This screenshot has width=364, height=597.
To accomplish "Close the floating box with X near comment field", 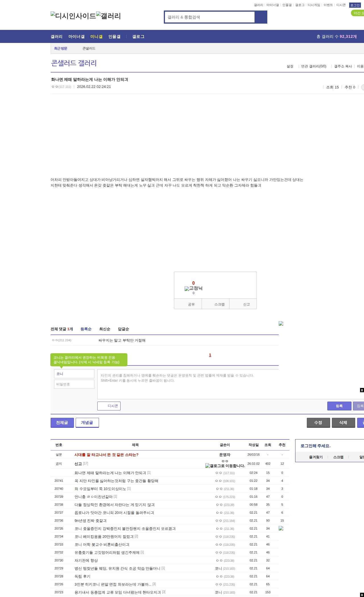I will click(x=362, y=390).
